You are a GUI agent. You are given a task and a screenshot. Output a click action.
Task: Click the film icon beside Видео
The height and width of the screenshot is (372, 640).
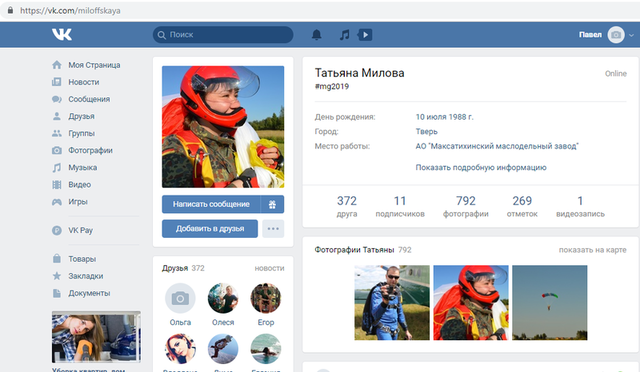point(57,185)
